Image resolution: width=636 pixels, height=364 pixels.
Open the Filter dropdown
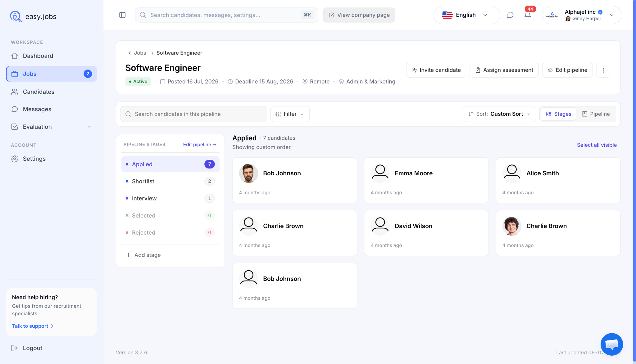coord(290,114)
